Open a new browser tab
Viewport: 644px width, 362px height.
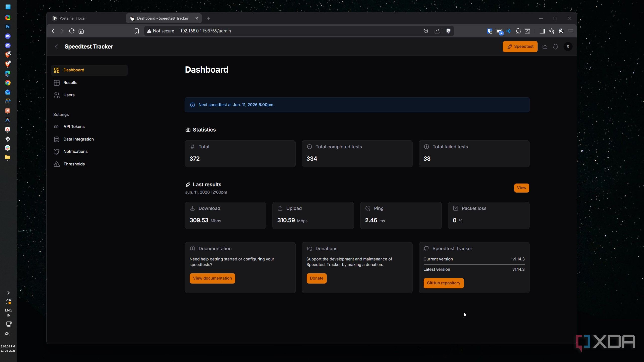coord(208,18)
